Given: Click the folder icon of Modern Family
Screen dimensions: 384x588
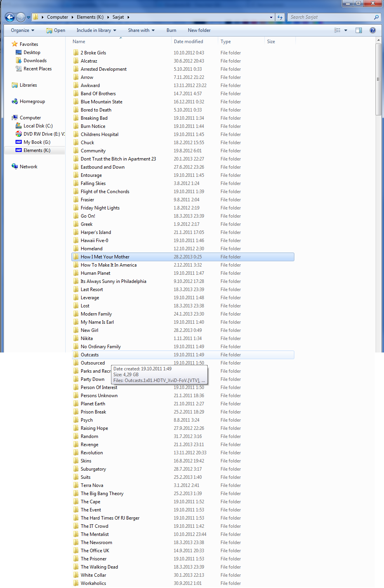Looking at the screenshot, I should [76, 314].
